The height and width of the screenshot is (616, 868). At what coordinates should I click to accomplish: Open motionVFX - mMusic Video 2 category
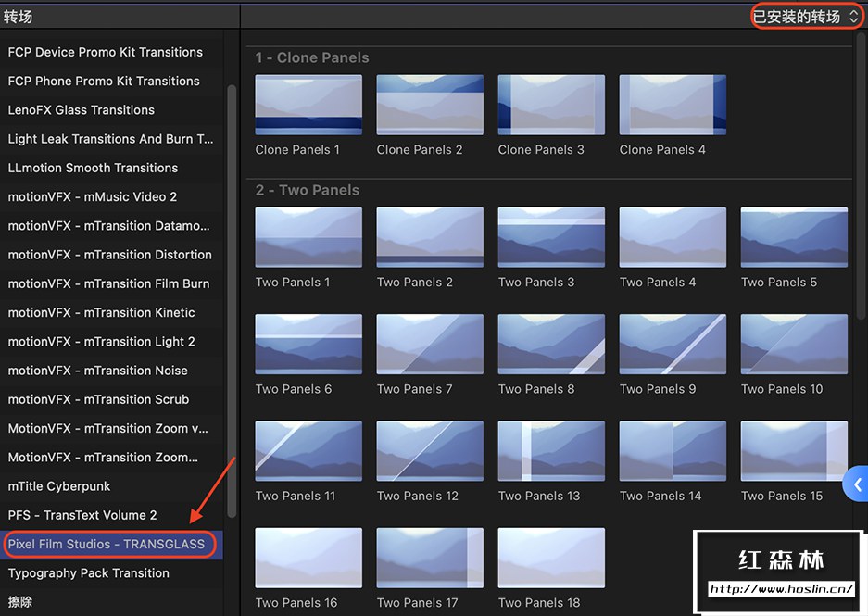(x=111, y=196)
